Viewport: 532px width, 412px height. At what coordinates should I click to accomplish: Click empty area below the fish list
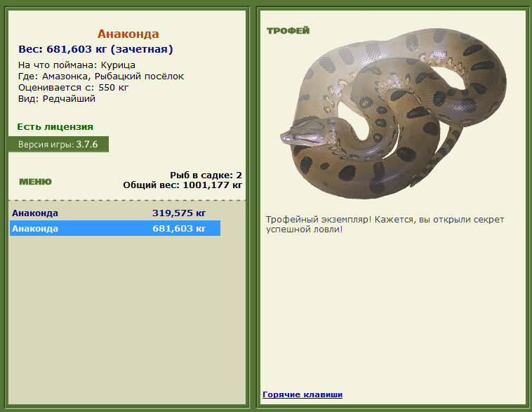pyautogui.click(x=126, y=316)
